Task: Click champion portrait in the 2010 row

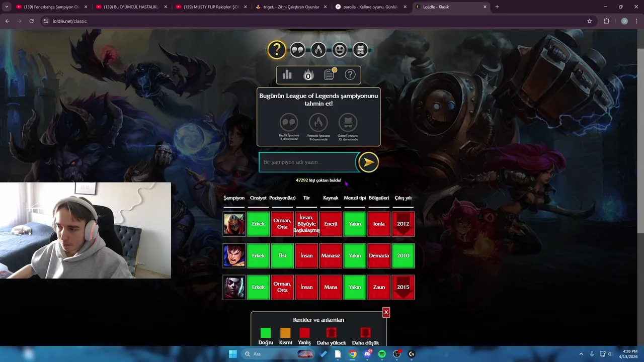Action: click(x=234, y=255)
